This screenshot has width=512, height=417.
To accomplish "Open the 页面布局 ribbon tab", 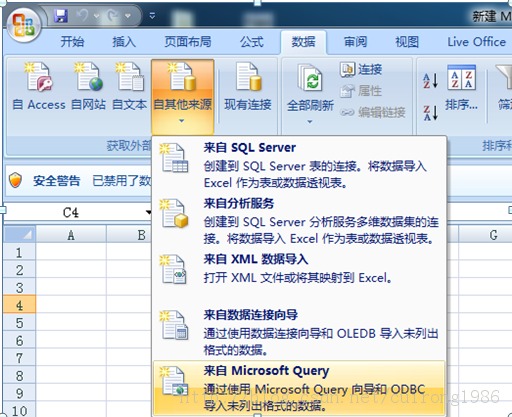I will 188,42.
